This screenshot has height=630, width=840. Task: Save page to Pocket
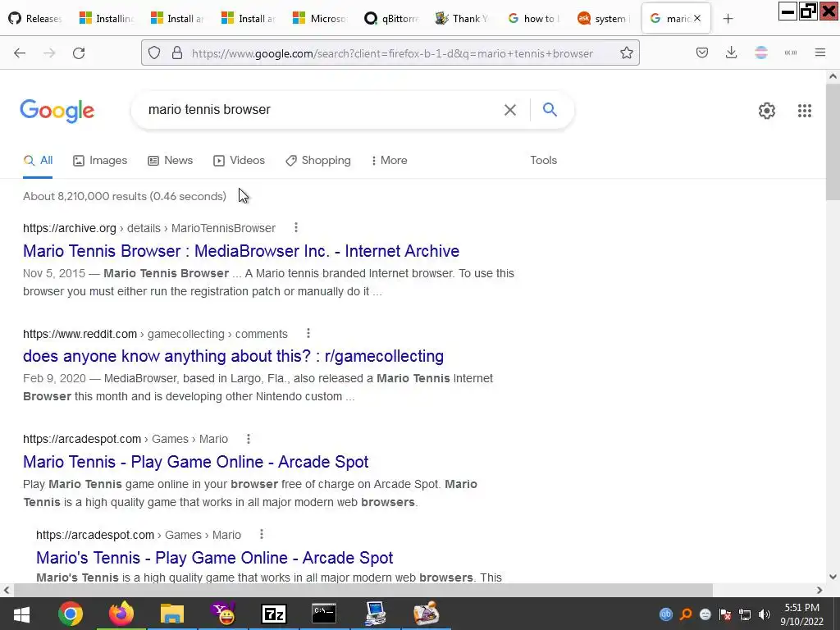pos(702,52)
